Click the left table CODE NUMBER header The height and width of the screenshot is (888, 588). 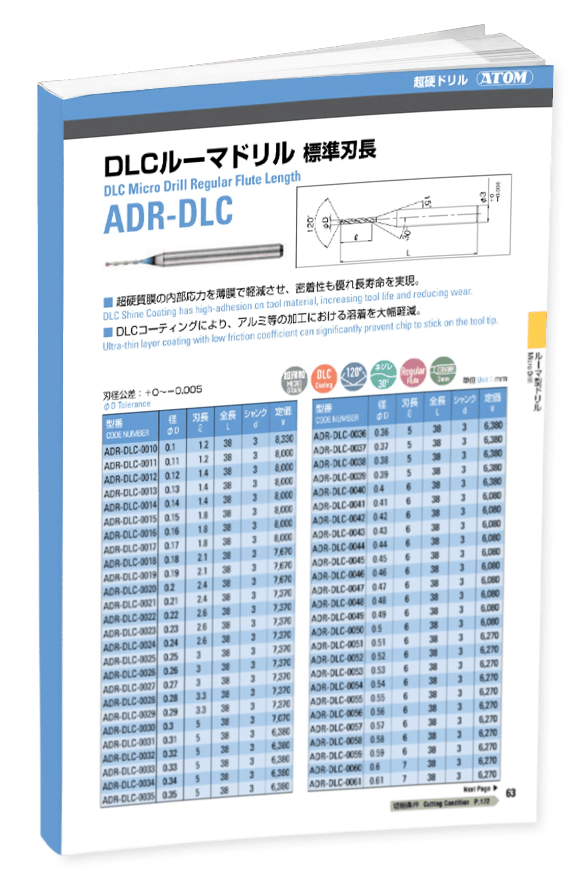pyautogui.click(x=128, y=434)
